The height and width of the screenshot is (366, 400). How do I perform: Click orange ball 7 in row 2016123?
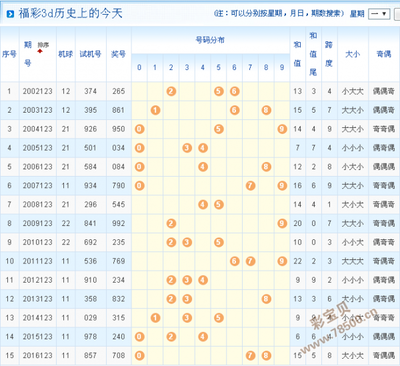[250, 356]
